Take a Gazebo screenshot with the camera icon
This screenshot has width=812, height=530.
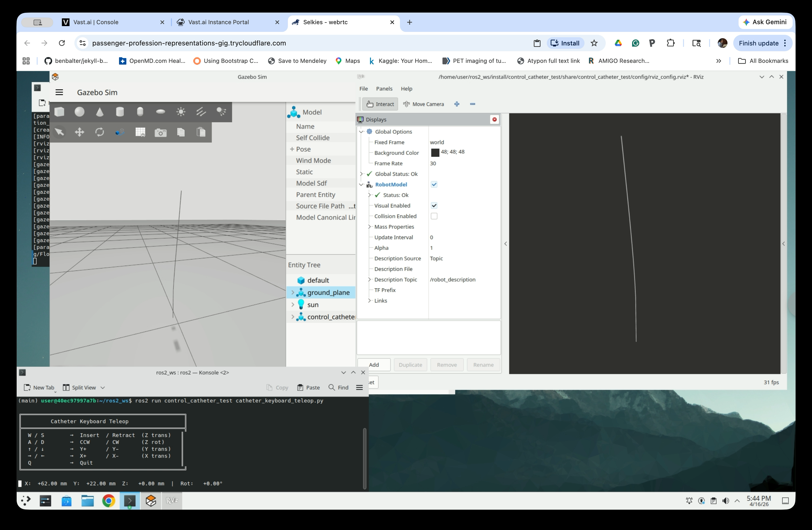pyautogui.click(x=160, y=132)
